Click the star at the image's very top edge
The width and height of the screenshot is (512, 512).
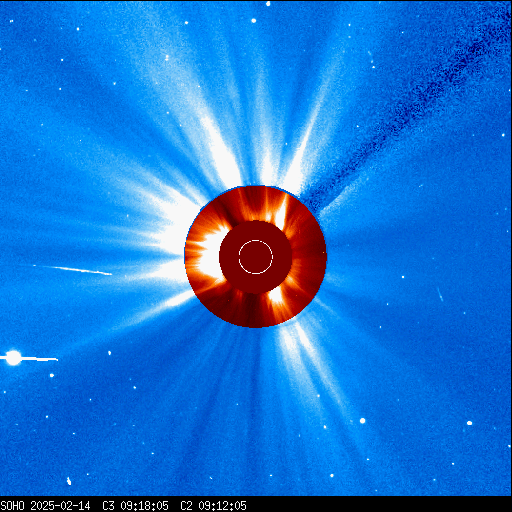click(x=268, y=4)
